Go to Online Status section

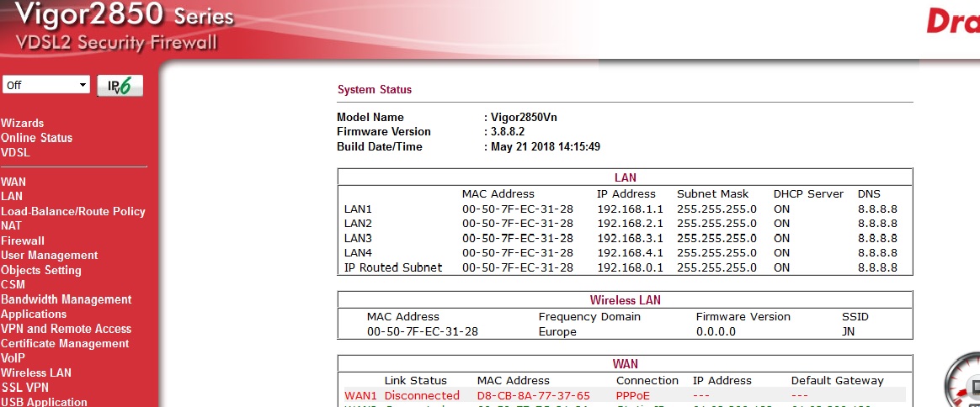[37, 138]
